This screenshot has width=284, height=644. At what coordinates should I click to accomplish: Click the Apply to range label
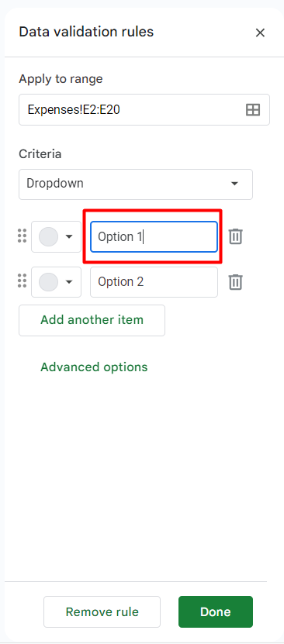coord(61,79)
